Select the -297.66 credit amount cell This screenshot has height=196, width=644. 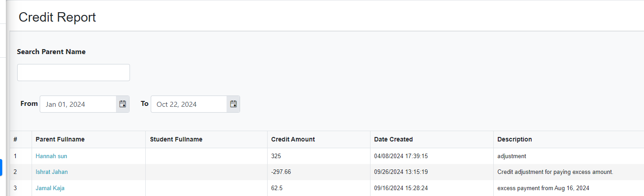pyautogui.click(x=319, y=172)
